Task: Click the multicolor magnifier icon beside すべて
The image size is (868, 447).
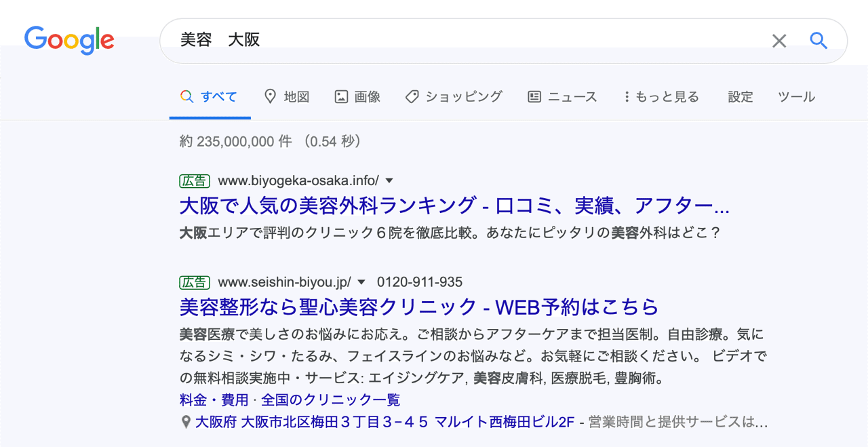Action: 186,97
